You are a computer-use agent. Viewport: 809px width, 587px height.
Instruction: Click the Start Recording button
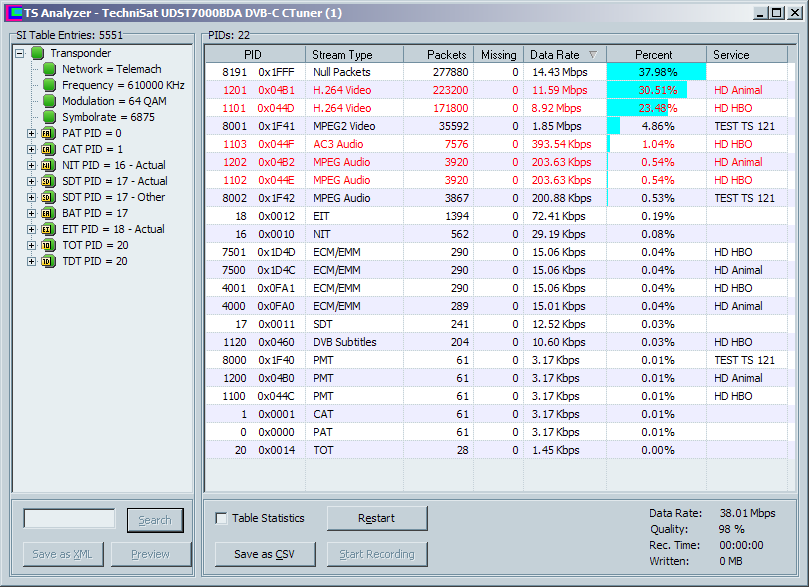(377, 555)
